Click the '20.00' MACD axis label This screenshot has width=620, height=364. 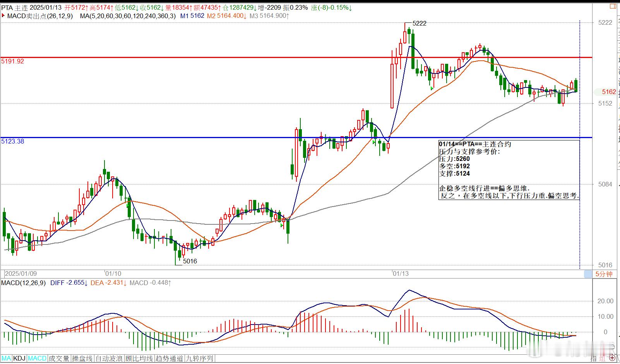coord(605,301)
